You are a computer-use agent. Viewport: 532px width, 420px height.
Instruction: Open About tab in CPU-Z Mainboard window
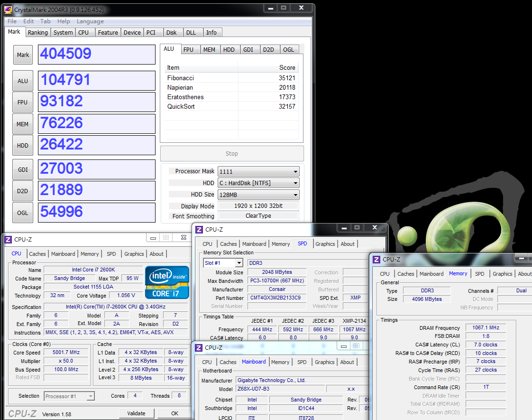click(x=347, y=362)
